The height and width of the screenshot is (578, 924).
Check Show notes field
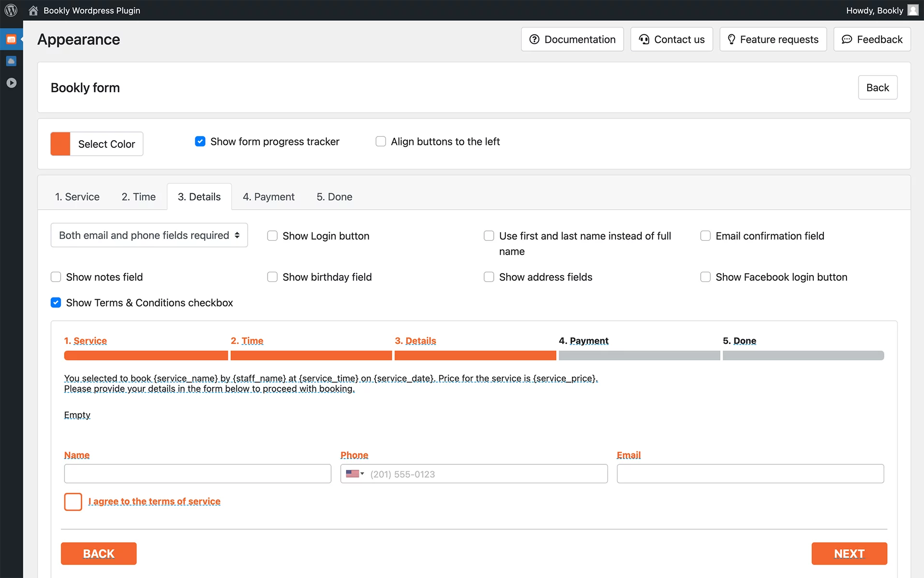(x=56, y=277)
